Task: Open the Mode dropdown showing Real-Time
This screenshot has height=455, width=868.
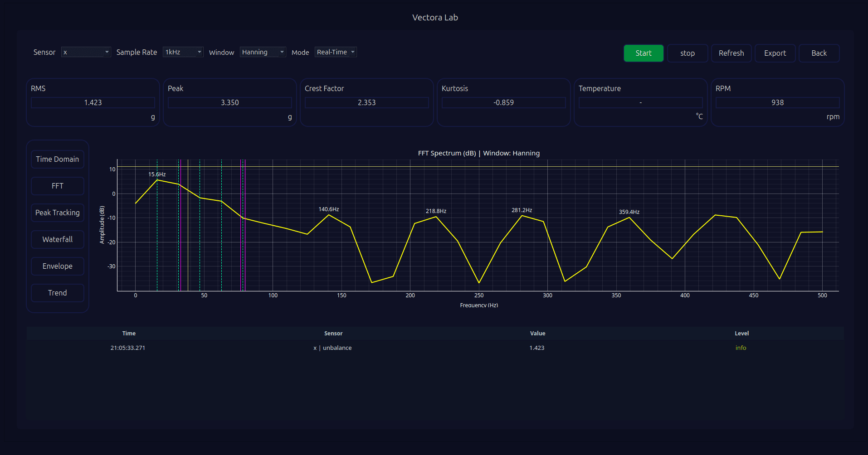Action: (336, 52)
